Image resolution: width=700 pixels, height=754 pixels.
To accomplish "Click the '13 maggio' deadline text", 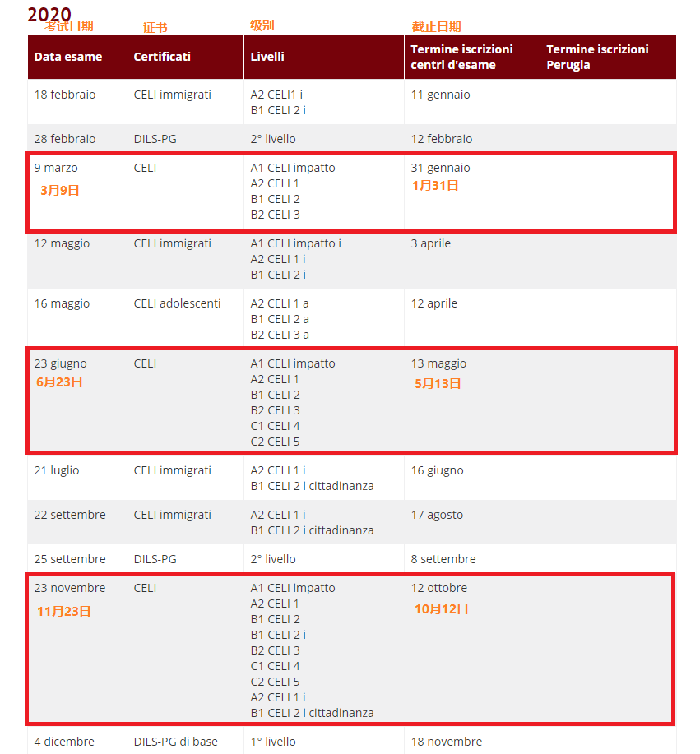I will pos(438,364).
